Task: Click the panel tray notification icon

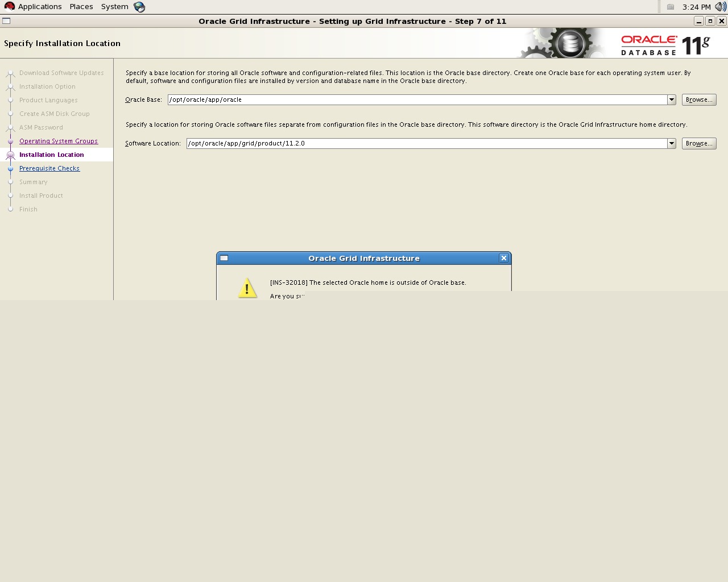Action: click(x=671, y=7)
